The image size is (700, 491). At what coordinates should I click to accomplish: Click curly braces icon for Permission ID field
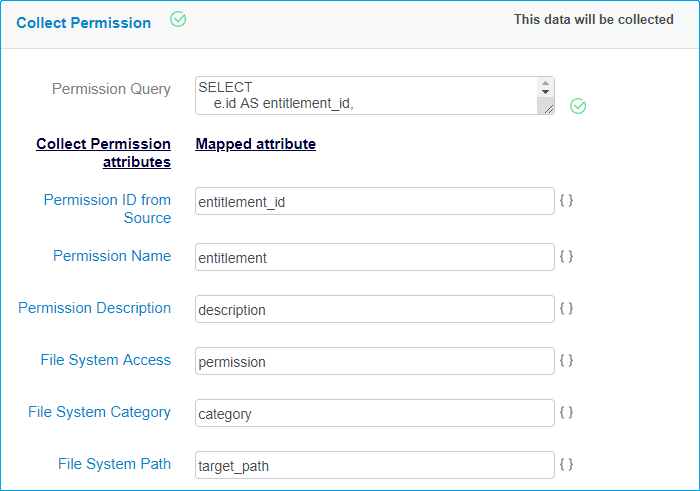click(x=566, y=200)
